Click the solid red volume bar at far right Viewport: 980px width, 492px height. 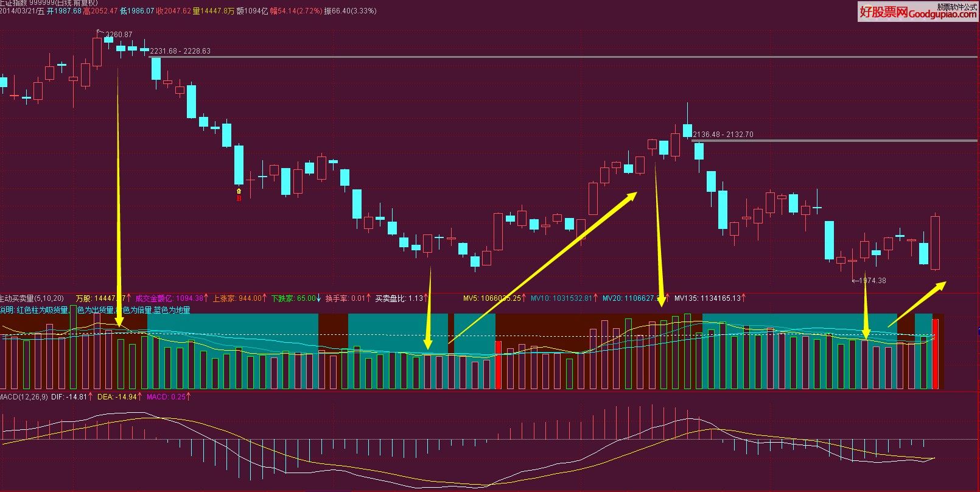point(936,354)
